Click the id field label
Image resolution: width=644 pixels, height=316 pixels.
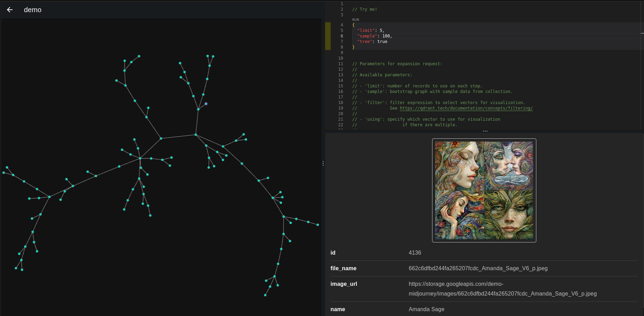coord(333,253)
